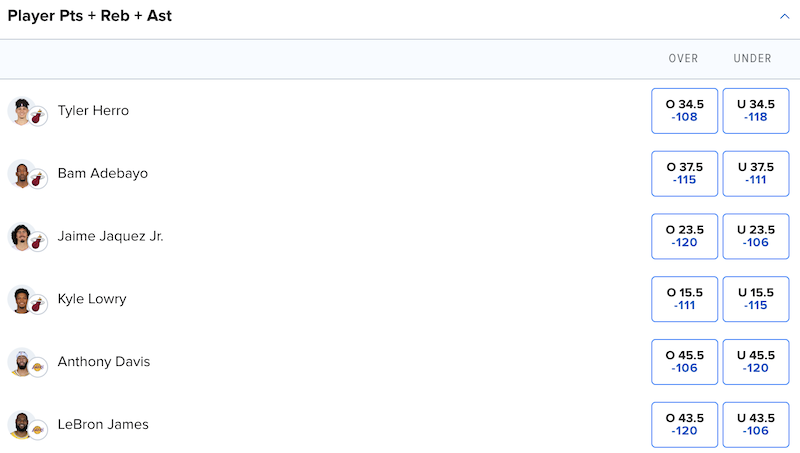800x453 pixels.
Task: Choose Jaime Jaquez Jr. under 23.5
Action: pyautogui.click(x=756, y=236)
